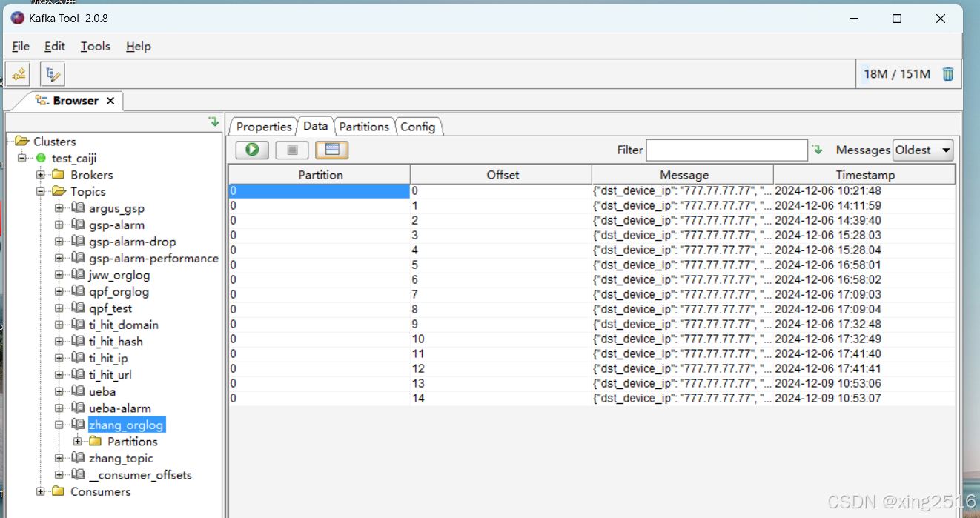Click the Browser tab tree icon
The width and height of the screenshot is (980, 518).
pyautogui.click(x=42, y=101)
